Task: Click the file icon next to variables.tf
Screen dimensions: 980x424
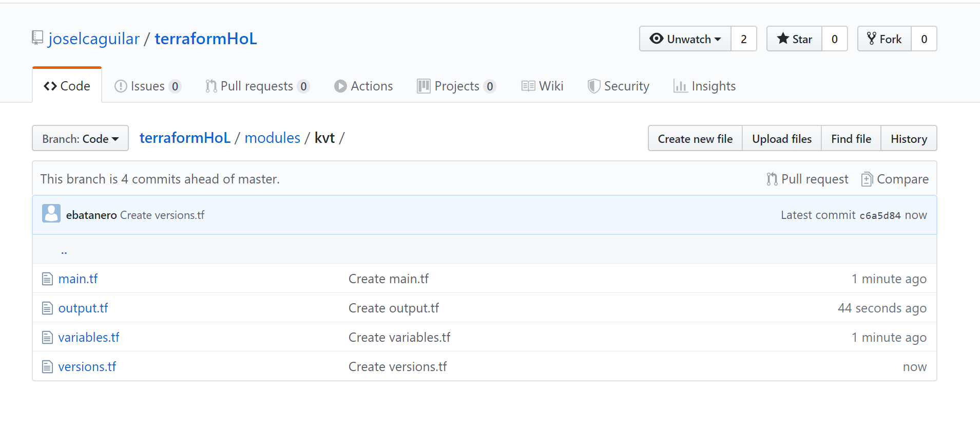Action: 47,337
